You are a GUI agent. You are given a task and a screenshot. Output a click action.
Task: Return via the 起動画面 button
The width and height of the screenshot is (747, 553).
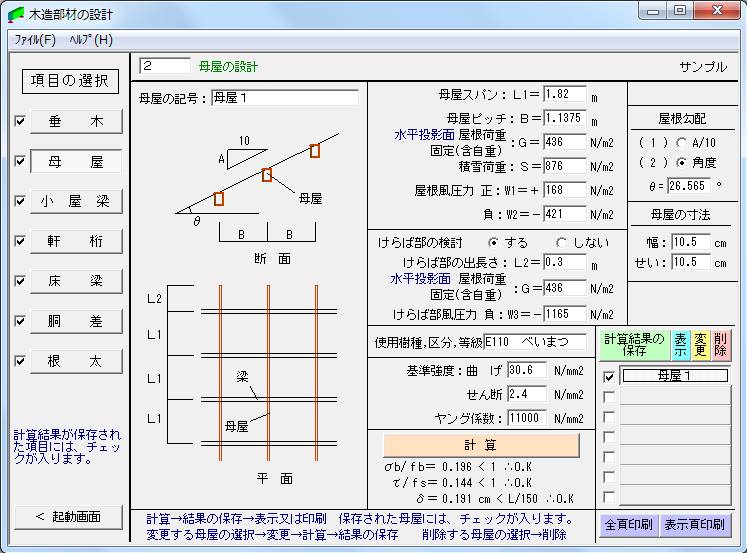coord(68,517)
